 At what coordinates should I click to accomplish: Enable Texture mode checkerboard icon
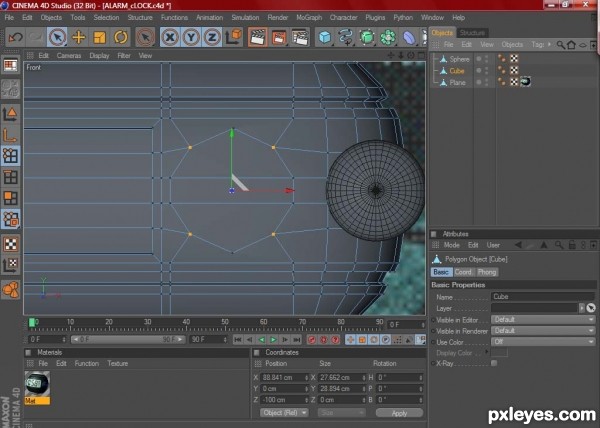(x=10, y=244)
